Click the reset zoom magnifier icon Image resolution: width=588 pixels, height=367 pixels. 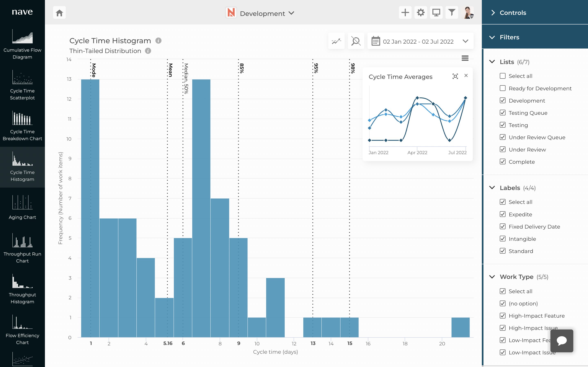click(x=356, y=41)
